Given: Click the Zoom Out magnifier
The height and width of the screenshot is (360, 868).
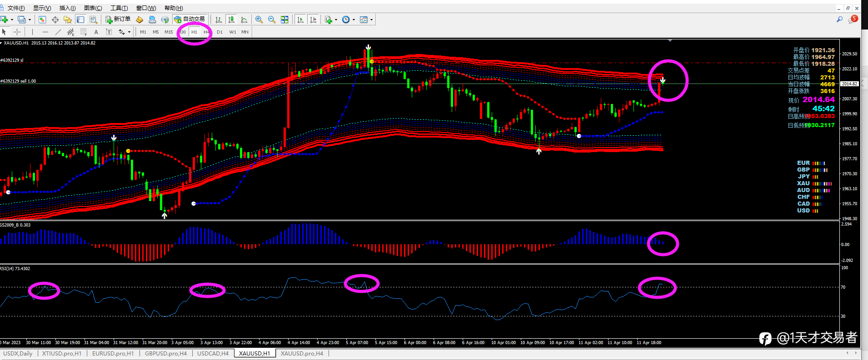Looking at the screenshot, I should coord(272,20).
